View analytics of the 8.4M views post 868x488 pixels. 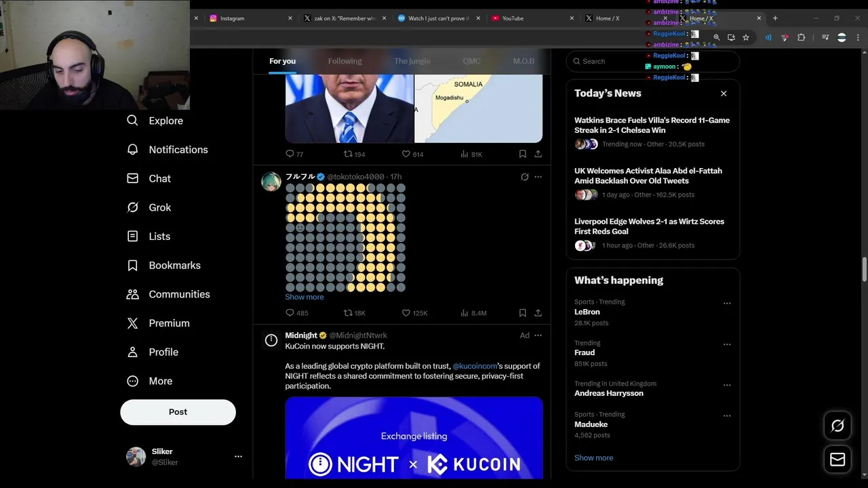pos(473,313)
